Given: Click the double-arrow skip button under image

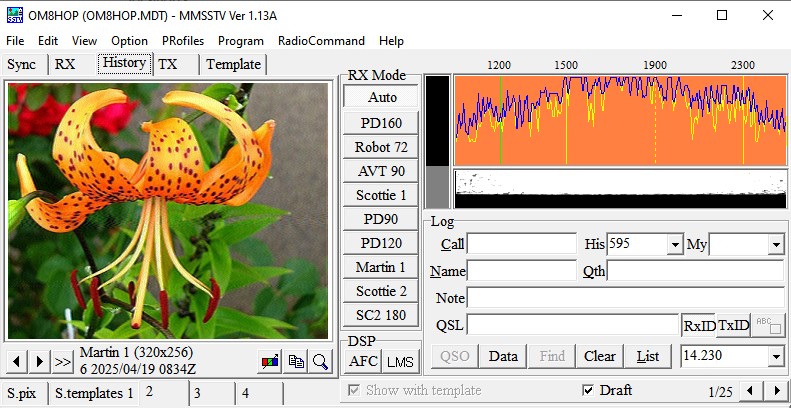Looking at the screenshot, I should (63, 361).
